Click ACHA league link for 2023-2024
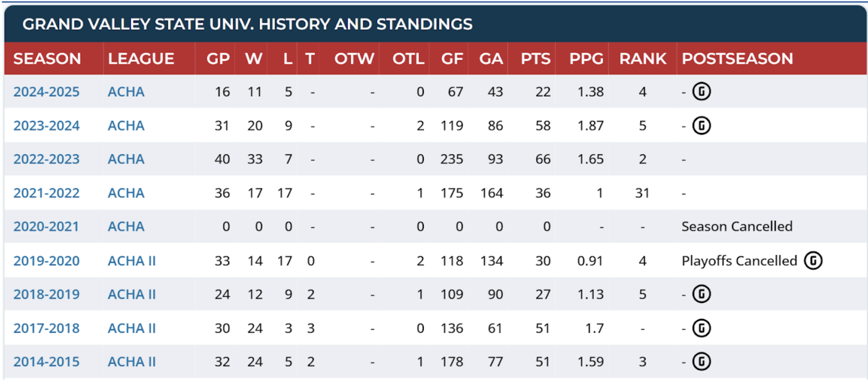The image size is (868, 386). pyautogui.click(x=126, y=126)
